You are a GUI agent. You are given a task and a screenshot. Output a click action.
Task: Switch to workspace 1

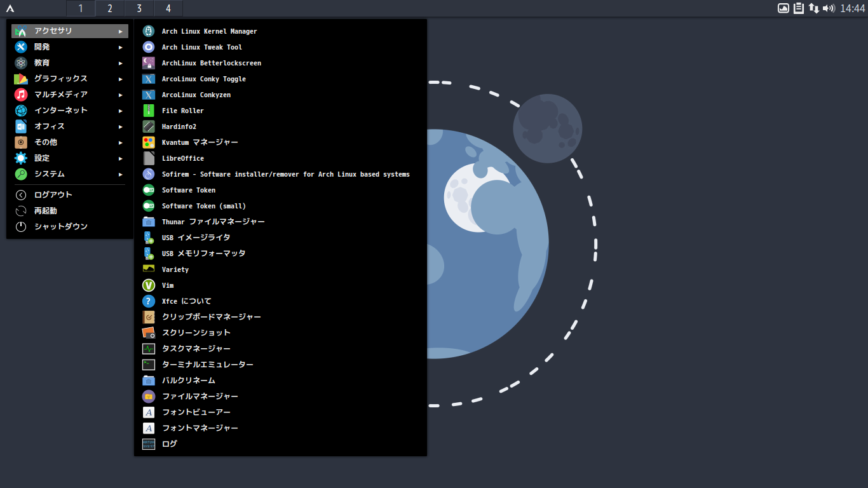click(81, 8)
